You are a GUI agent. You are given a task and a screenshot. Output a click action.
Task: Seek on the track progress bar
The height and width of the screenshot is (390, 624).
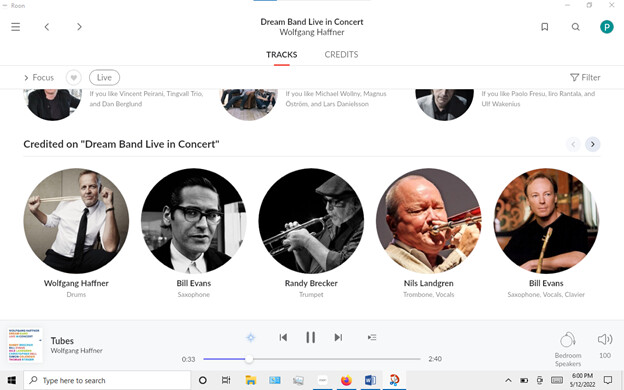click(x=312, y=359)
